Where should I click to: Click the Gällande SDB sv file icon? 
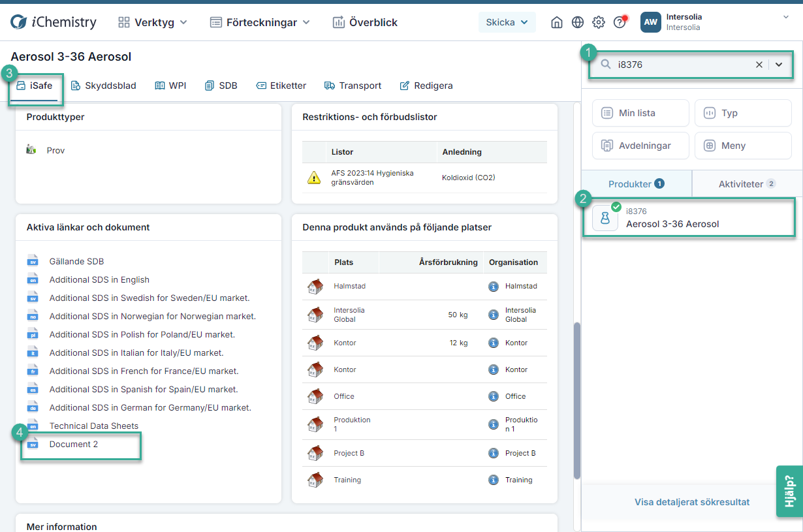point(33,261)
